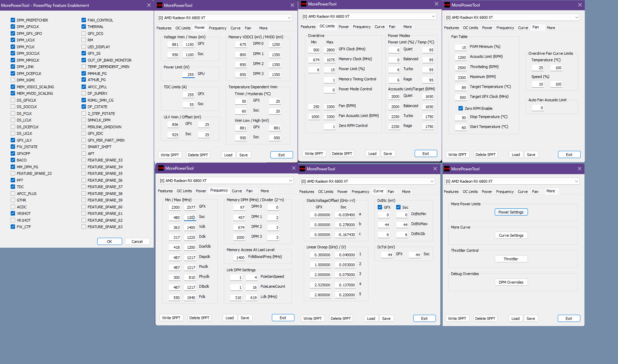The height and width of the screenshot is (364, 618).
Task: Click the app icon in the Overdrive limits window title bar
Action: pyautogui.click(x=304, y=4)
